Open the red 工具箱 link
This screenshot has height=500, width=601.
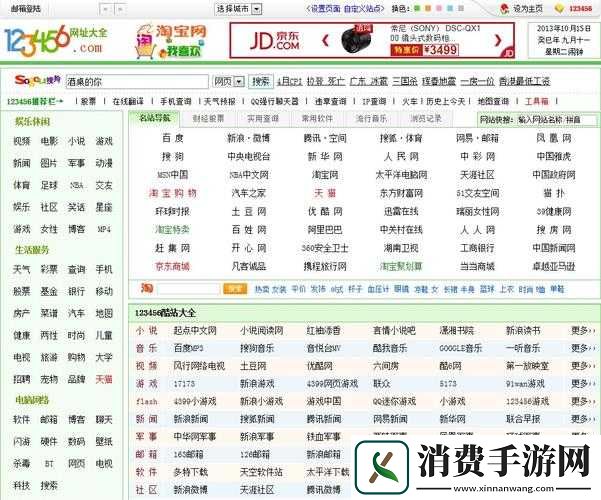pyautogui.click(x=536, y=101)
